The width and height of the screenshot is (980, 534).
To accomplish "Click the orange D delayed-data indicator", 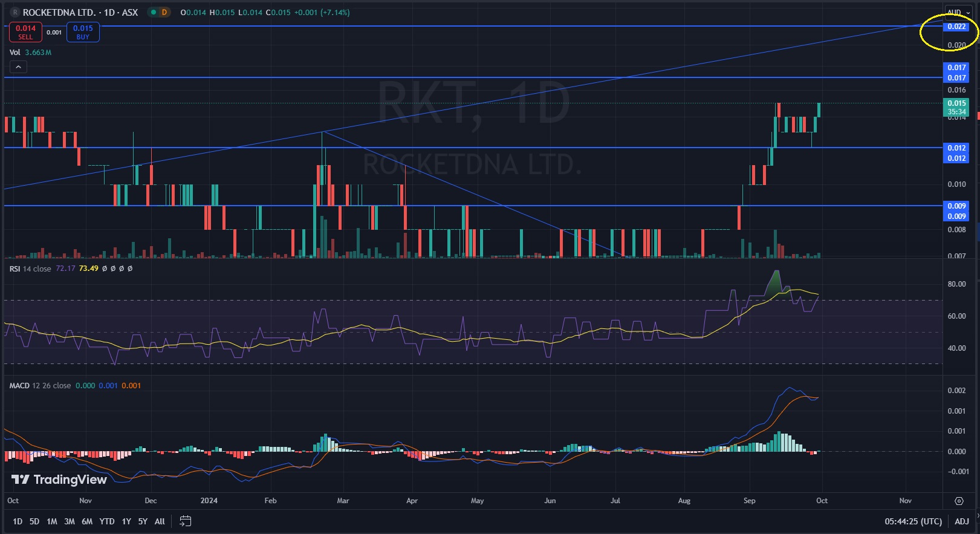I will (x=164, y=12).
